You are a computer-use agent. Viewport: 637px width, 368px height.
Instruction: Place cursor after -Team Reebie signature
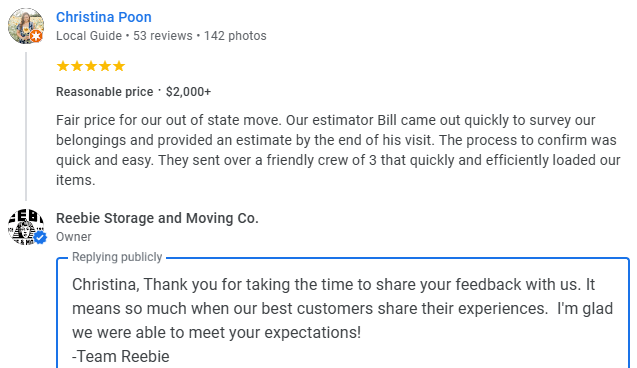tap(170, 356)
